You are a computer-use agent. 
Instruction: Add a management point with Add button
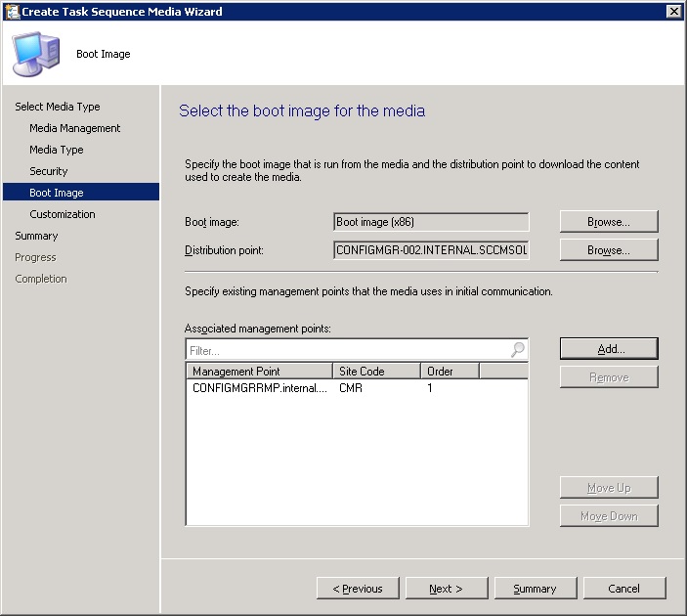608,349
